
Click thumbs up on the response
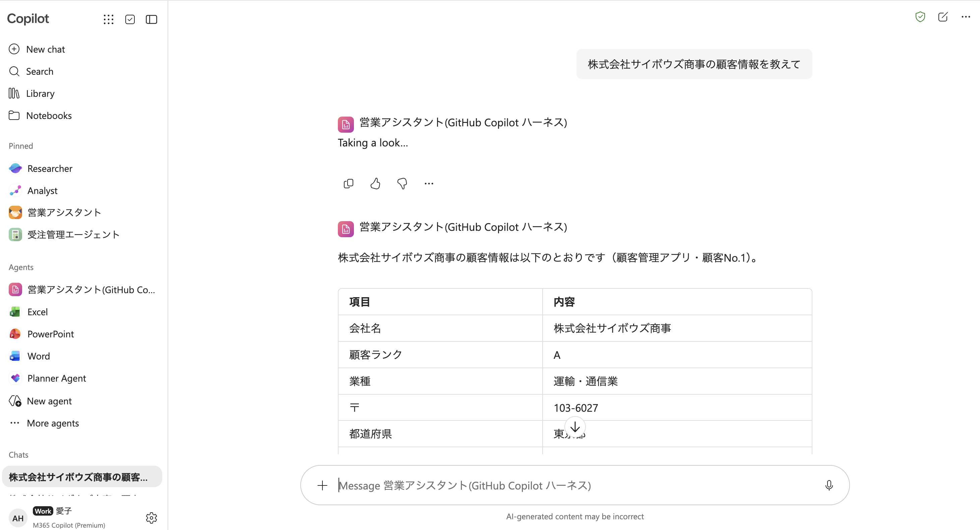point(375,184)
